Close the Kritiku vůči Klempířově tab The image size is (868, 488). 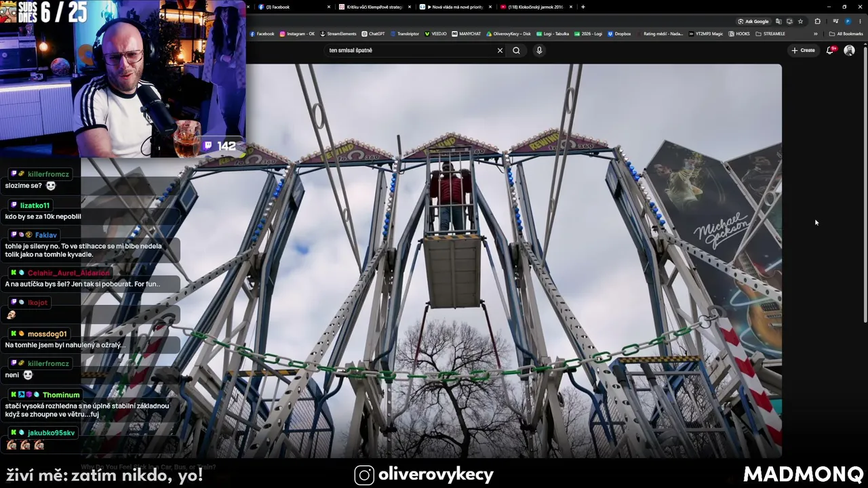(x=410, y=7)
